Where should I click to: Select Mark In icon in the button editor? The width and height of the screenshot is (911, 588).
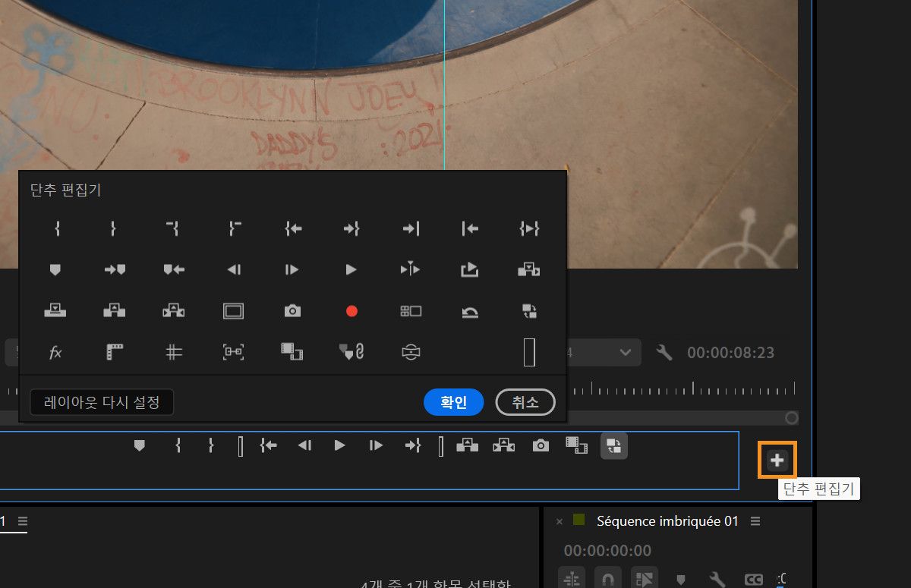(x=58, y=228)
